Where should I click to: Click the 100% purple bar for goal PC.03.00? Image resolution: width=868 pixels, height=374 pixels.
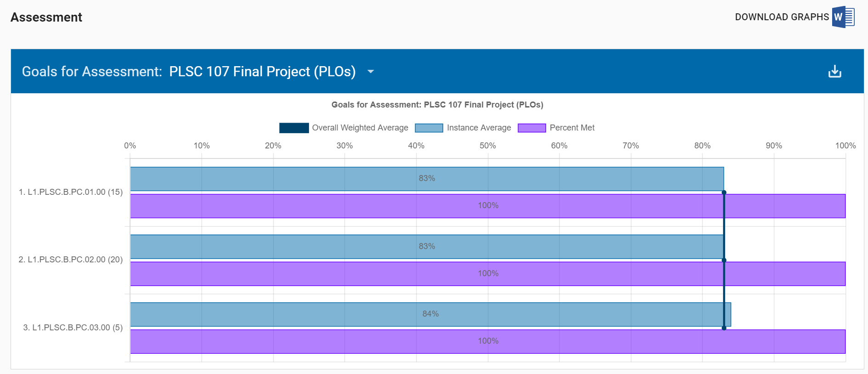(x=488, y=341)
